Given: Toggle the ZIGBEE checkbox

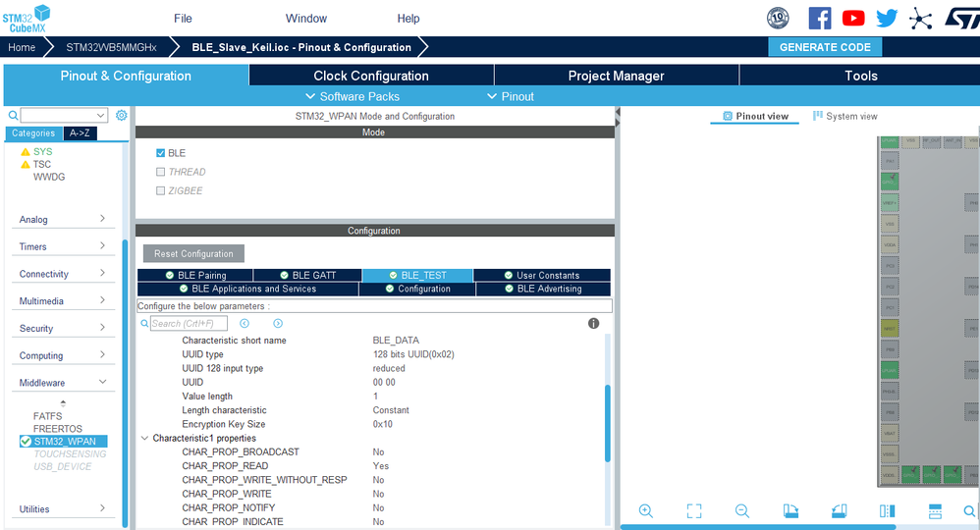Looking at the screenshot, I should [x=161, y=190].
